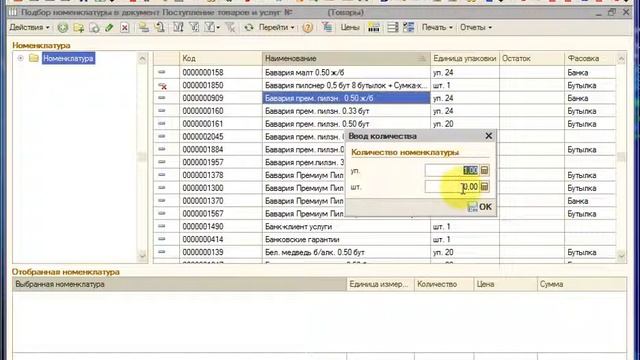
Task: Confirm quantity with the OK button
Action: pyautogui.click(x=480, y=207)
